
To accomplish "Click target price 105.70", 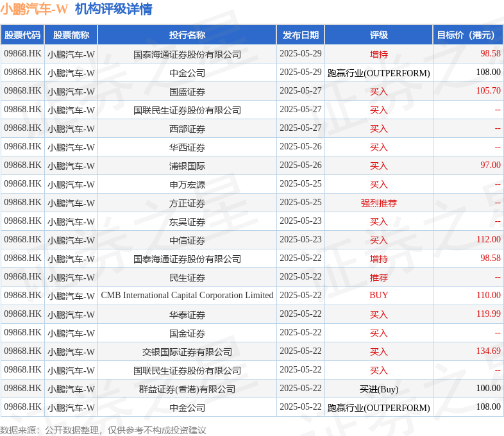I will coord(488,90).
